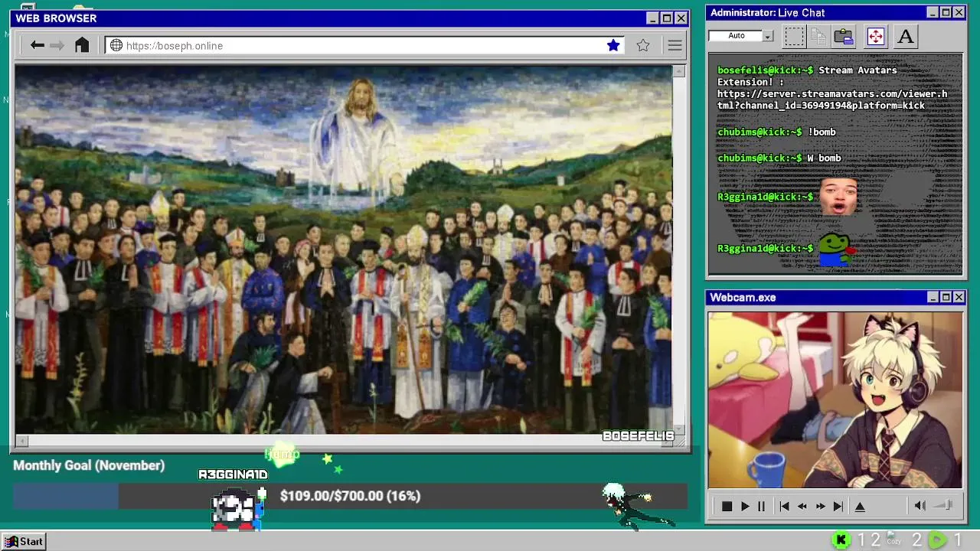Click the 'W bomb' chat message
Viewport: 980px width, 551px height.
click(824, 158)
